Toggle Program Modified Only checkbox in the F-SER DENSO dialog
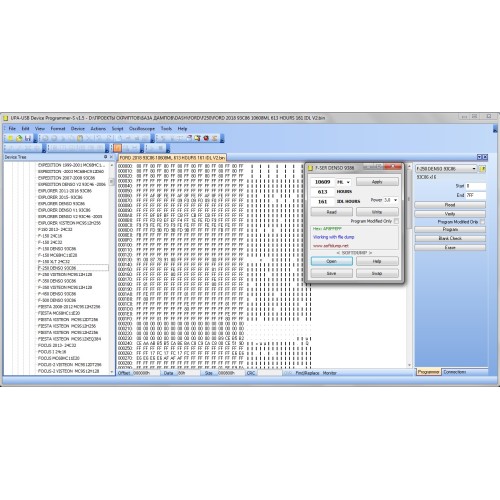Screen dimensions: 500x500 pyautogui.click(x=396, y=221)
